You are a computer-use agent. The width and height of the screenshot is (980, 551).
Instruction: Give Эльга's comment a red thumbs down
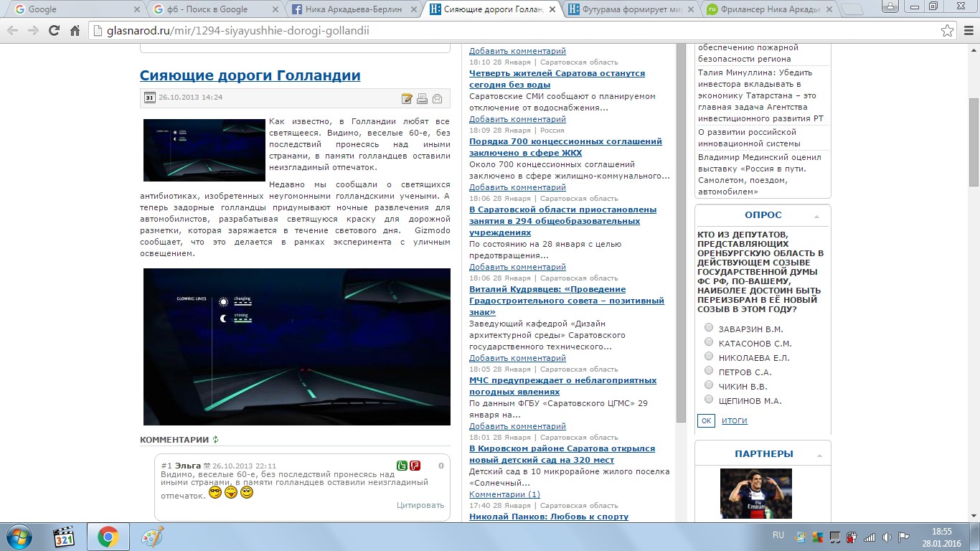point(415,466)
